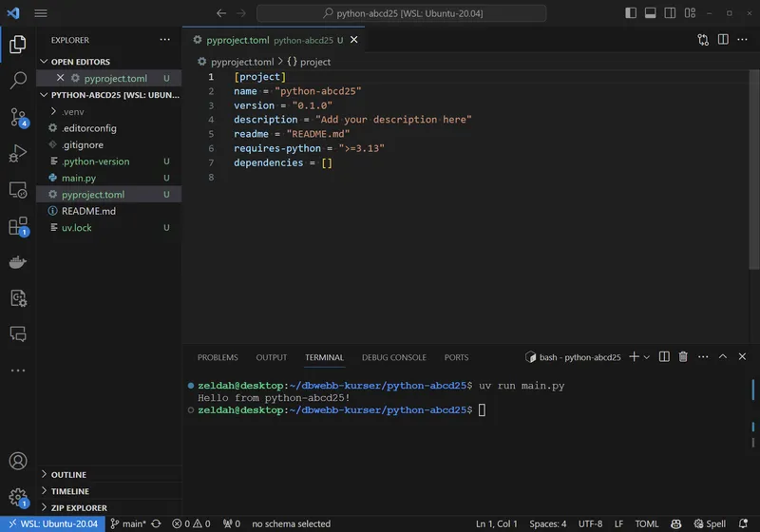Open notifications bell in status bar

click(743, 523)
